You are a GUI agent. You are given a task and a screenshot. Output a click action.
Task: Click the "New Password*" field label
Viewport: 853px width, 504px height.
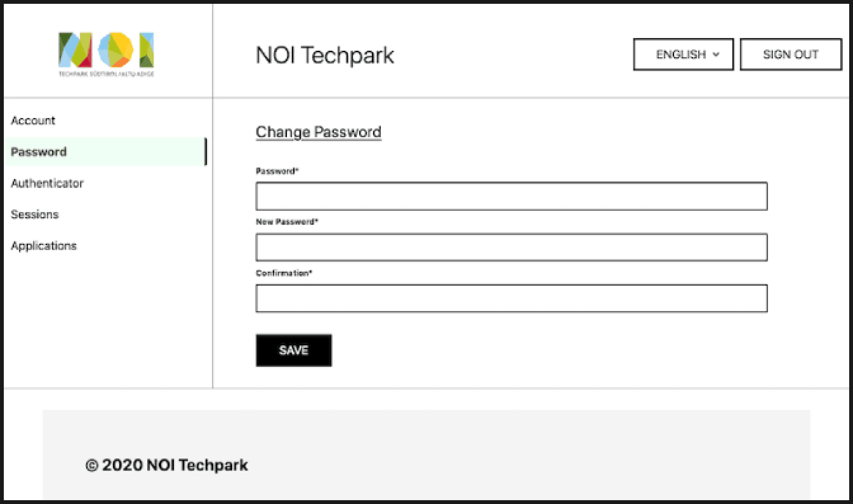[287, 222]
